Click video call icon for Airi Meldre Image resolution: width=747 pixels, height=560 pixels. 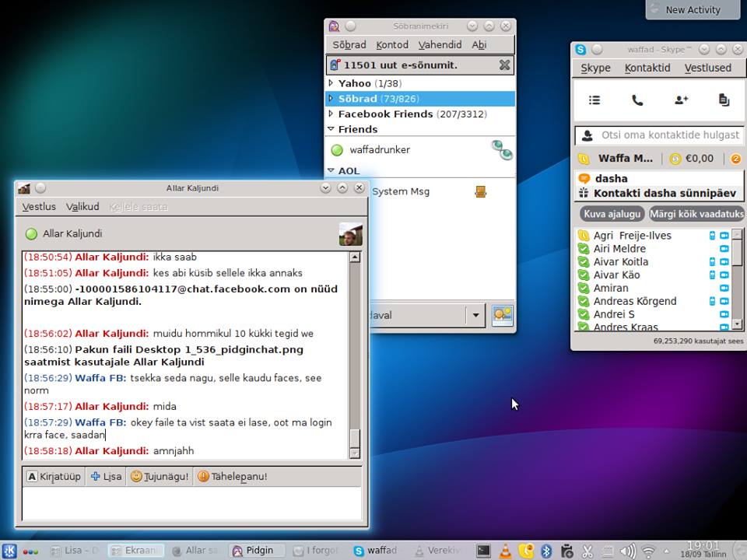[724, 249]
